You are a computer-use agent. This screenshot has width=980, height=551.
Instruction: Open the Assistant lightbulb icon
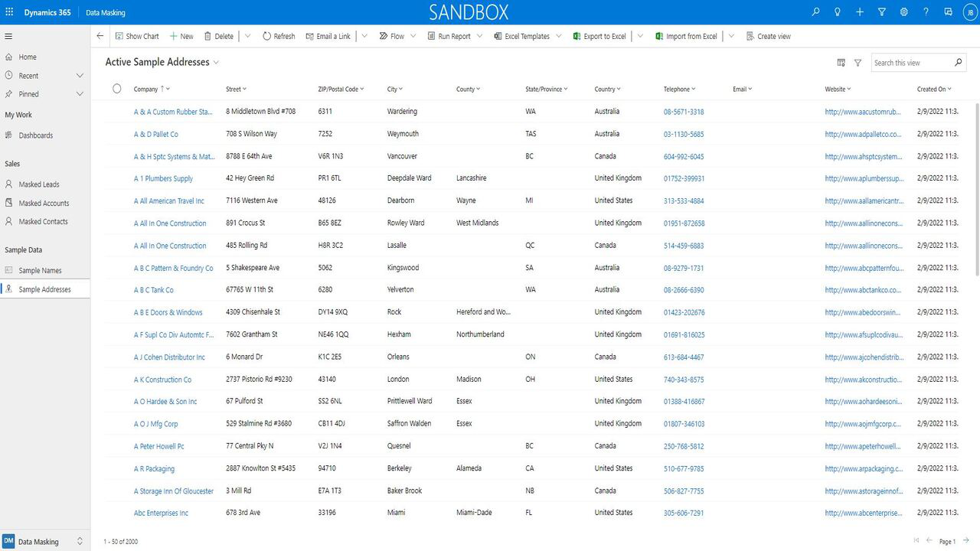click(838, 12)
